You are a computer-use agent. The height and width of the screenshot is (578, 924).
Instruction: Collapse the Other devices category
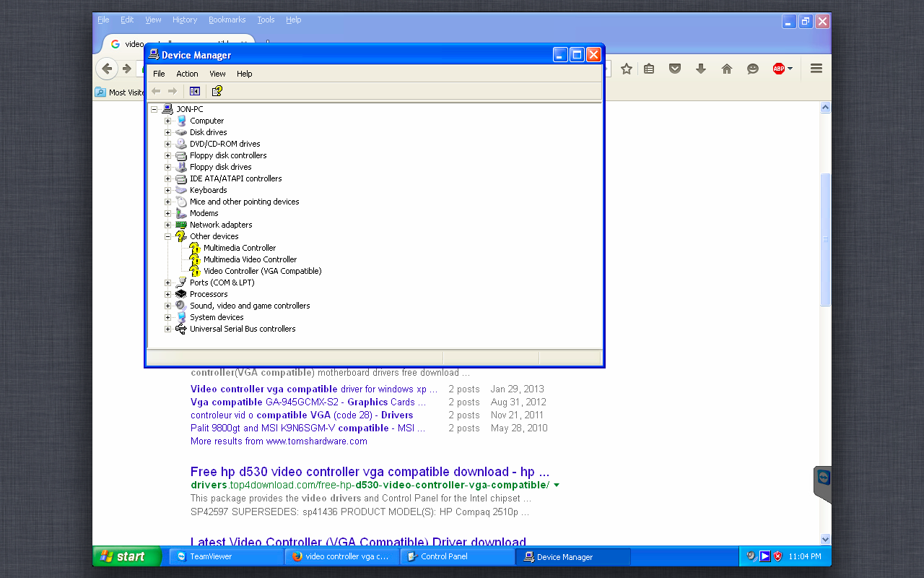click(x=167, y=236)
